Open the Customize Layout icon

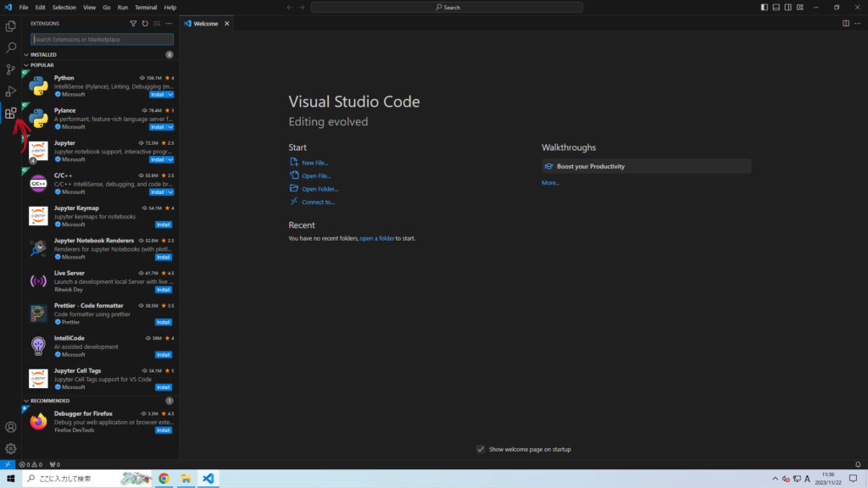(x=800, y=7)
